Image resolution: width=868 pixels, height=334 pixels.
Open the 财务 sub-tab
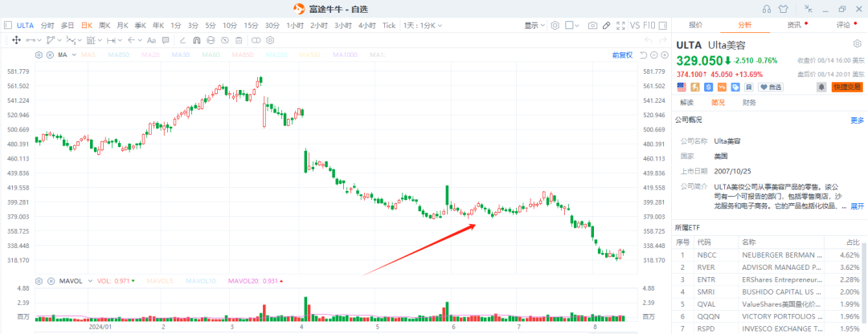(750, 103)
